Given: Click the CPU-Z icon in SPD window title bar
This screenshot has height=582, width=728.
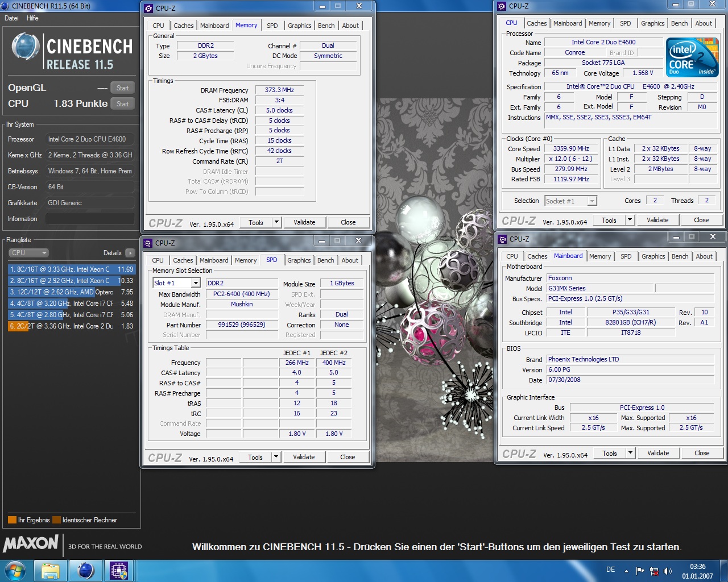Looking at the screenshot, I should [148, 243].
